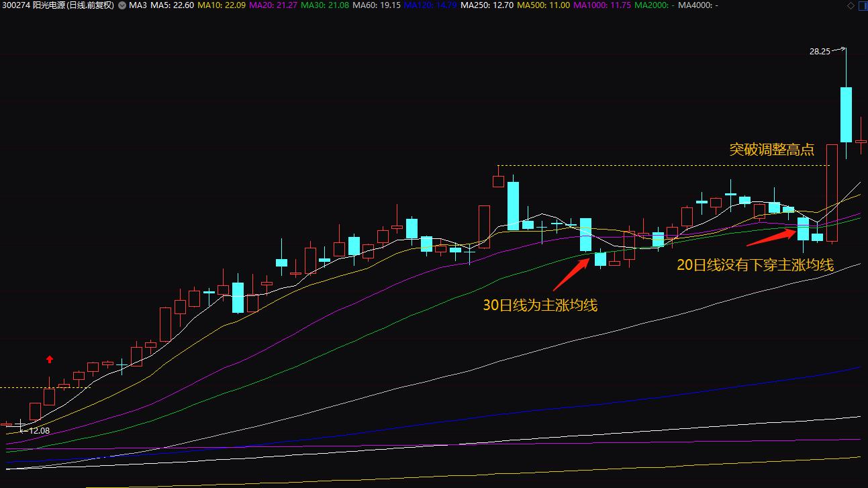Select the MA60: 19.15 label
The height and width of the screenshot is (488, 868).
tap(376, 5)
